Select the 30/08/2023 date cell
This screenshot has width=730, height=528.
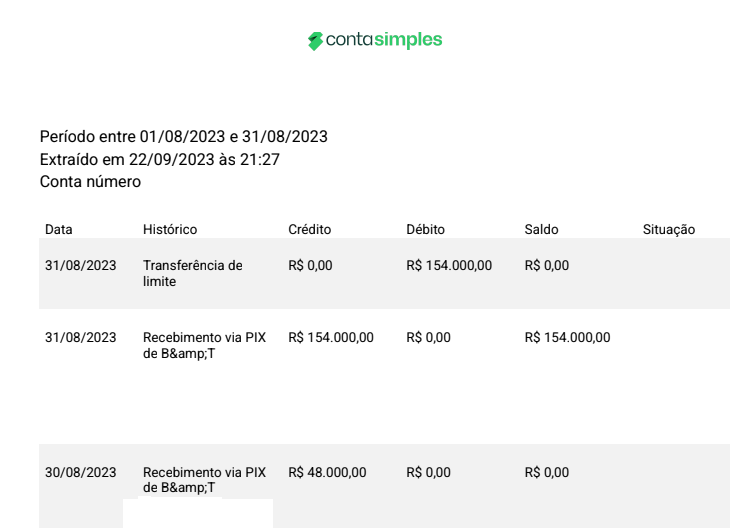pos(81,473)
